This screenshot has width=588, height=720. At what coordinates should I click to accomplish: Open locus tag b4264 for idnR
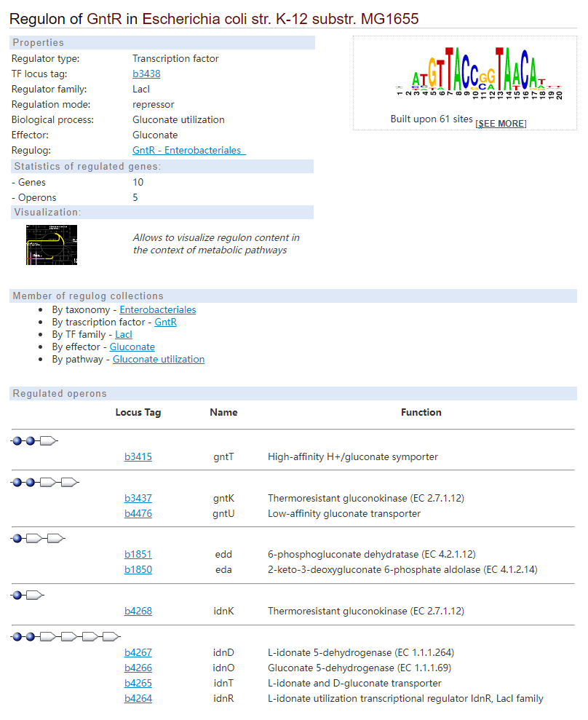point(138,698)
